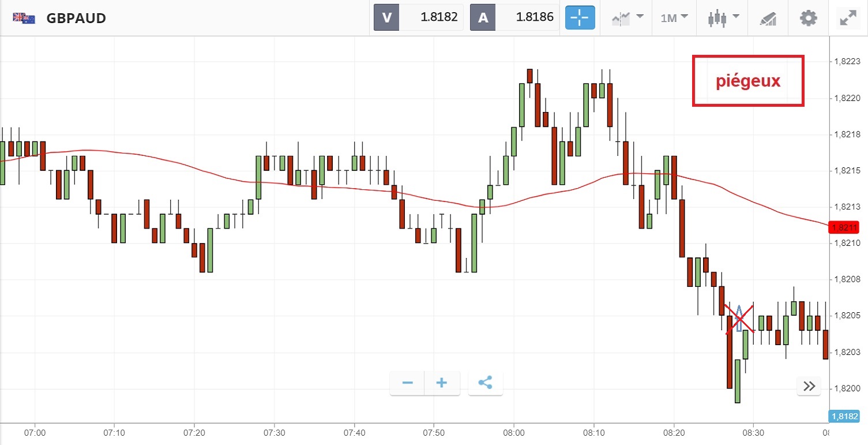Viewport: 868px width, 445px height.
Task: Select the drawing tools pencil icon
Action: (x=768, y=18)
